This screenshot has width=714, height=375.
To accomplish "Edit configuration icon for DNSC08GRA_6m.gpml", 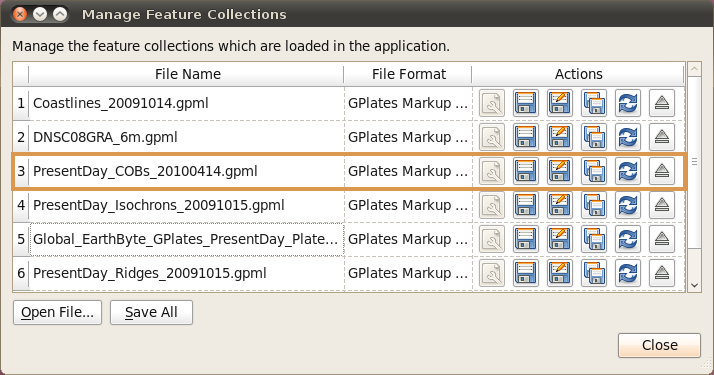I will point(492,137).
